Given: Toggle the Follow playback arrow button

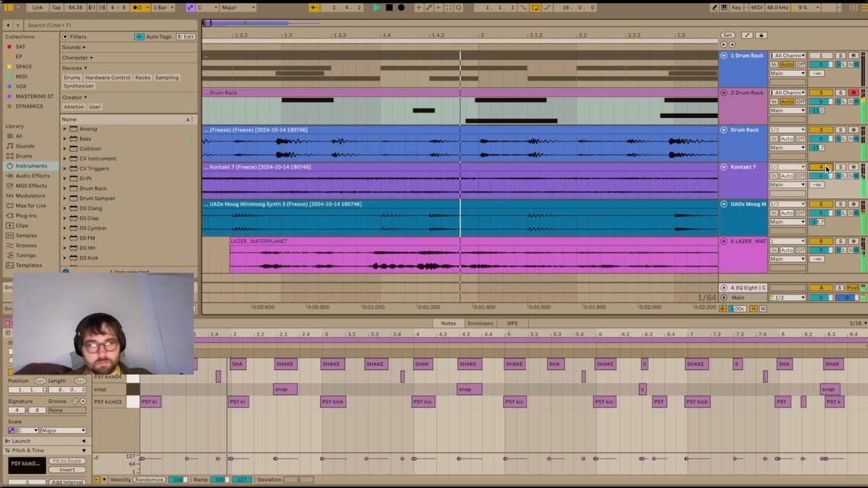Looking at the screenshot, I should click(314, 7).
